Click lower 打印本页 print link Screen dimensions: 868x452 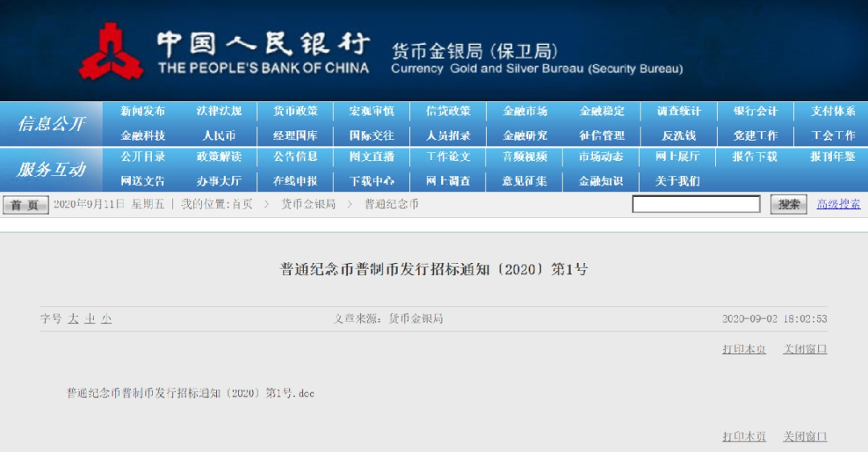point(744,437)
